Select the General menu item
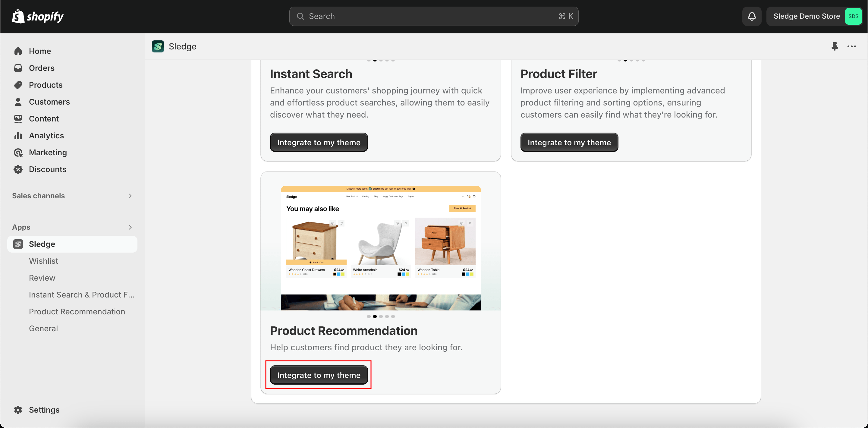The image size is (868, 428). 43,328
